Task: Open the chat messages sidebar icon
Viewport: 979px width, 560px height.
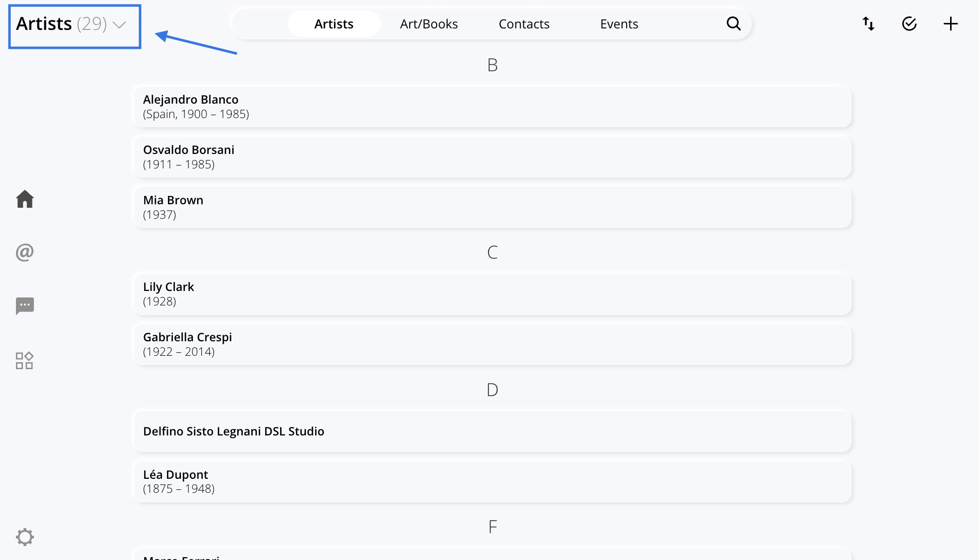Action: click(x=25, y=305)
